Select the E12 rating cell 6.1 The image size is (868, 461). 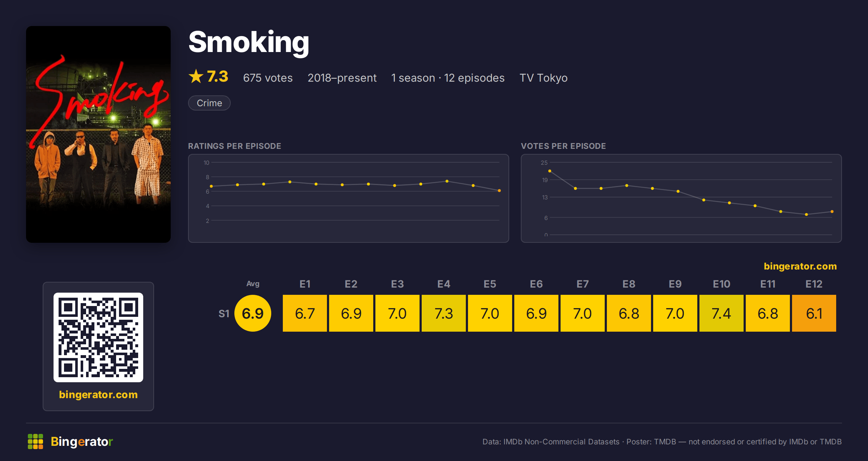(x=814, y=313)
